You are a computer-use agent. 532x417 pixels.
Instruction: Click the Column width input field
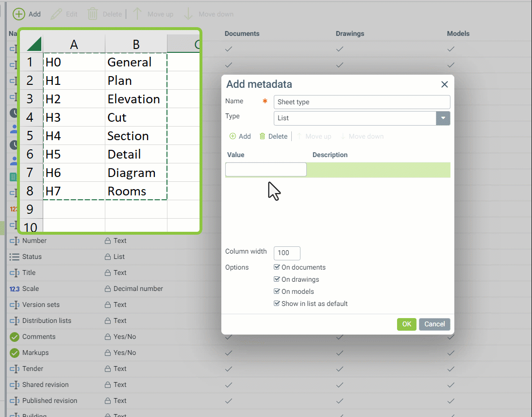point(287,253)
